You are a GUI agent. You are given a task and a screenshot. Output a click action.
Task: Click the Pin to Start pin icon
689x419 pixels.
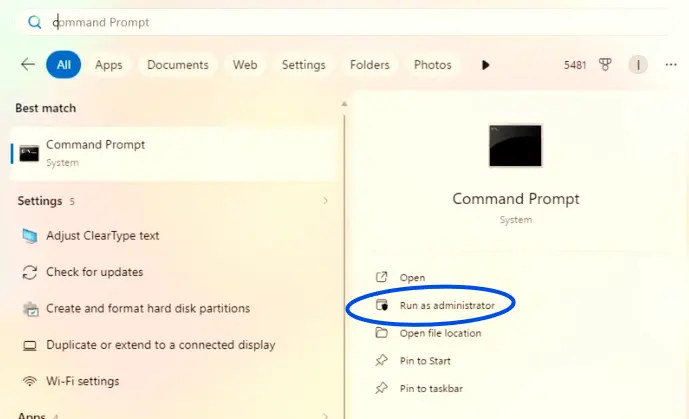point(381,361)
